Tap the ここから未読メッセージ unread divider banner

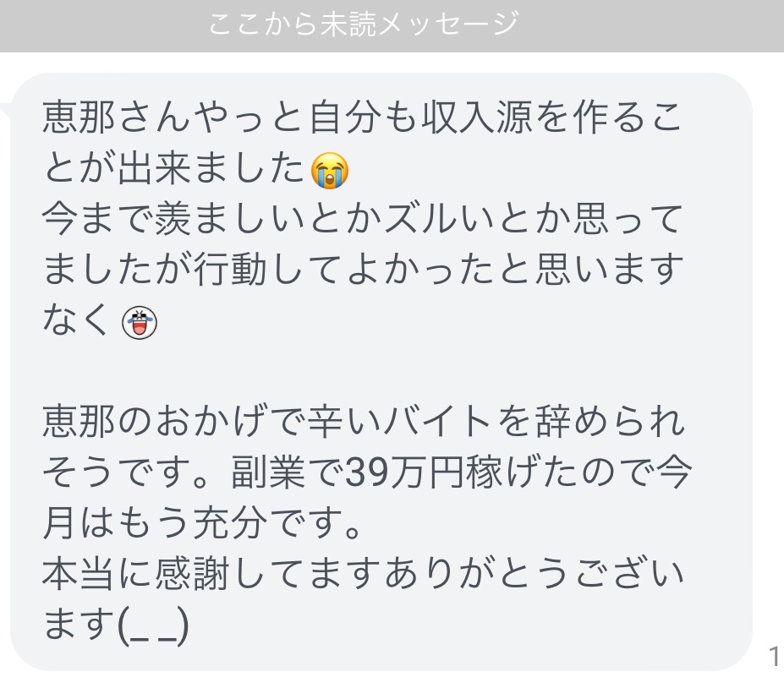392,25
